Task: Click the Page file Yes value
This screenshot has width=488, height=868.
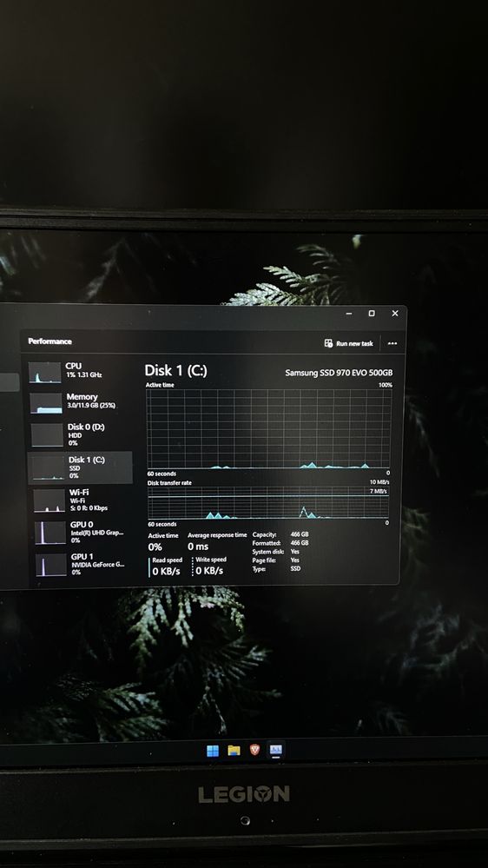Action: [295, 560]
